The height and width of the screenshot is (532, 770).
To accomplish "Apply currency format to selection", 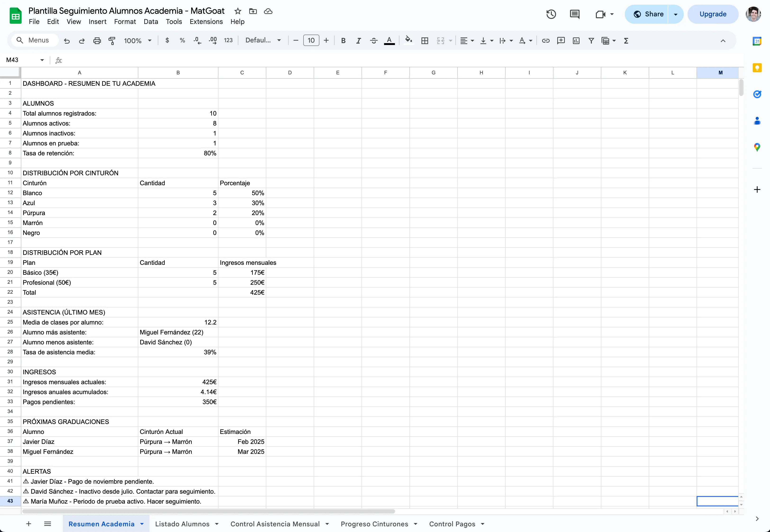I will coord(167,40).
